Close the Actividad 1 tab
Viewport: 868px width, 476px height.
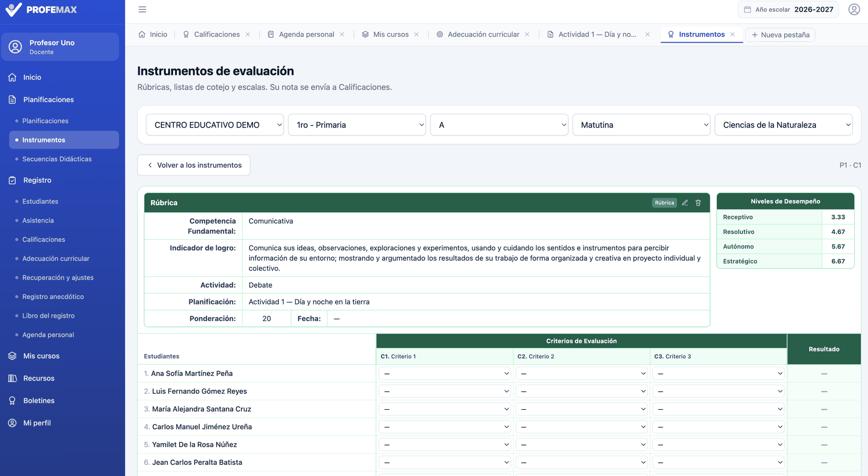pos(647,34)
